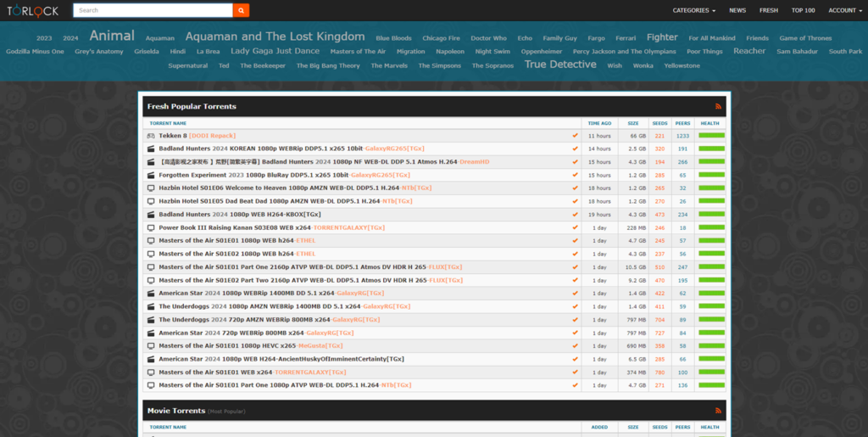The height and width of the screenshot is (437, 868).
Task: Focus the search input field
Action: pos(153,10)
